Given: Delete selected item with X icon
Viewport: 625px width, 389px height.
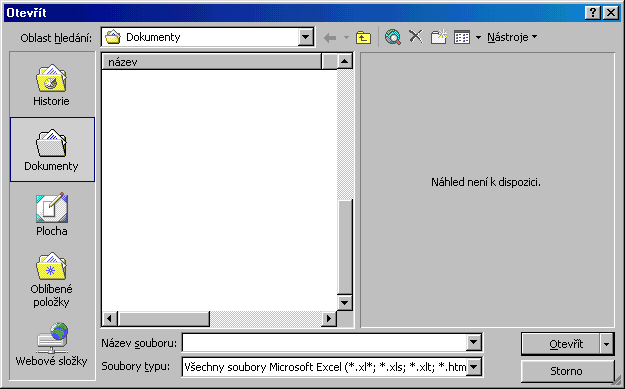Looking at the screenshot, I should click(416, 37).
